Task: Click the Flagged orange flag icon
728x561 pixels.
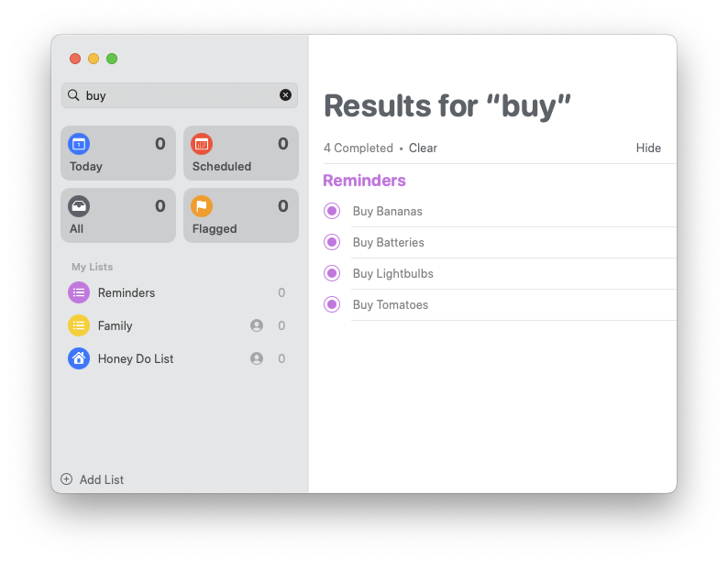Action: tap(202, 206)
